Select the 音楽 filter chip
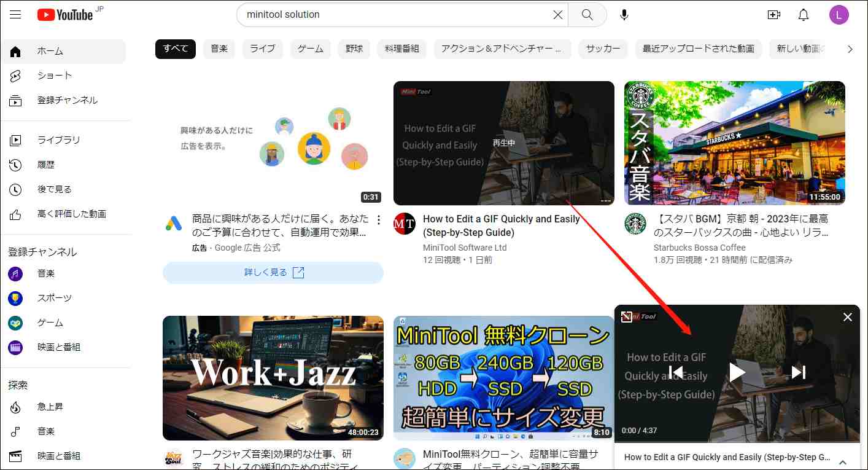 (219, 49)
